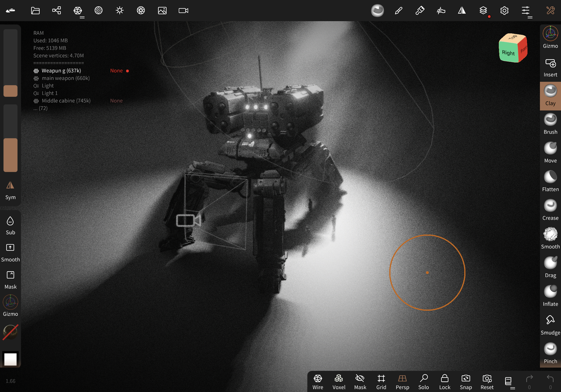Toggle Wire wireframe display

tap(317, 382)
